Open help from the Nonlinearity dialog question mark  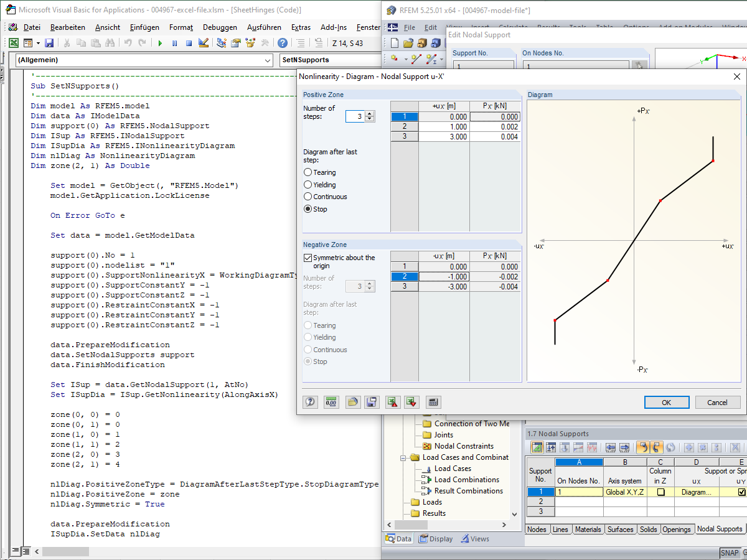[x=309, y=402]
